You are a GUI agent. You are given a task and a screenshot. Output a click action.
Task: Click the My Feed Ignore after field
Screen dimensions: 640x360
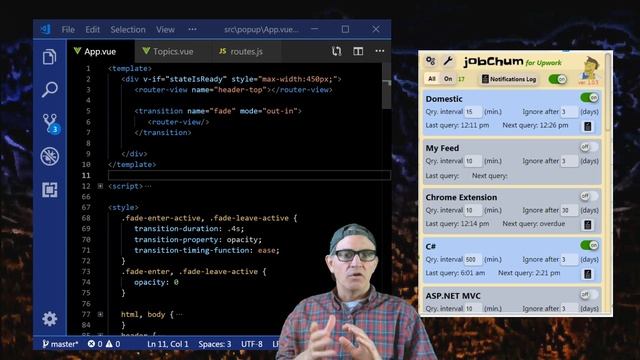click(569, 161)
